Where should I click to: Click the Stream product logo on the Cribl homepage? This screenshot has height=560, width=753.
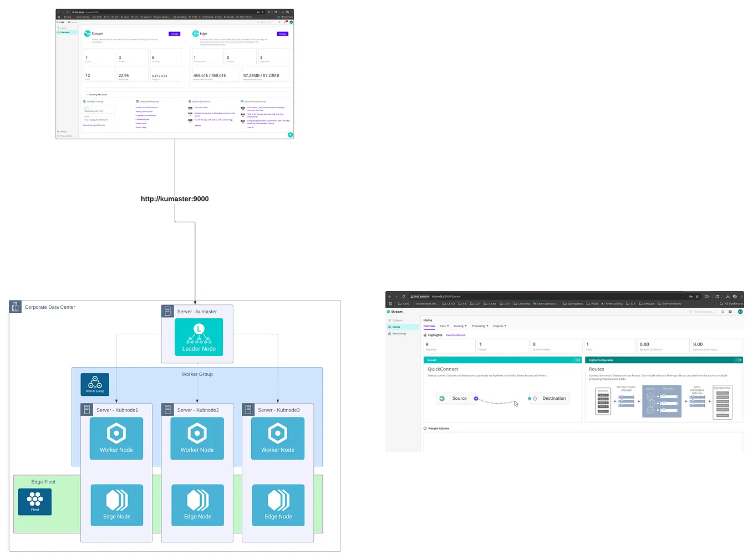[87, 33]
